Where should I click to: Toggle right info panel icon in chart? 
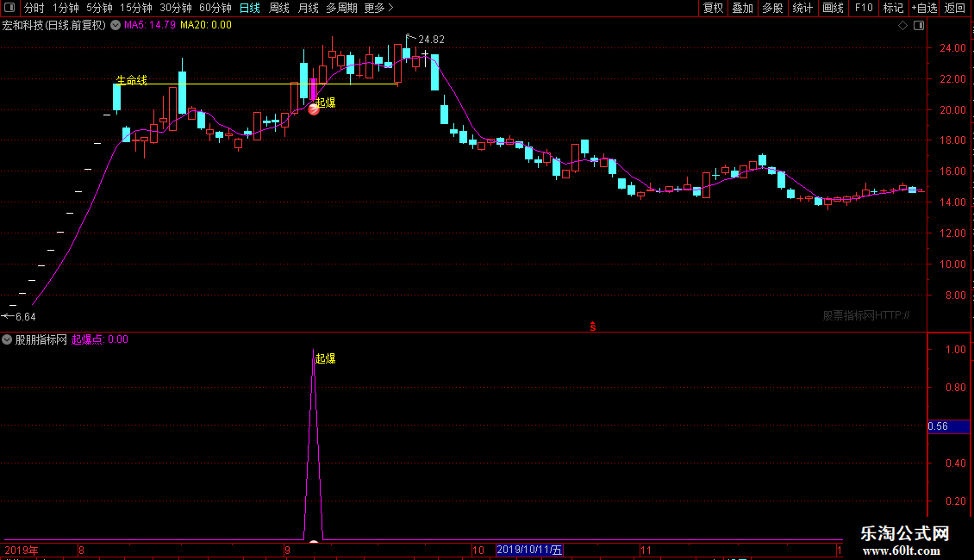919,26
